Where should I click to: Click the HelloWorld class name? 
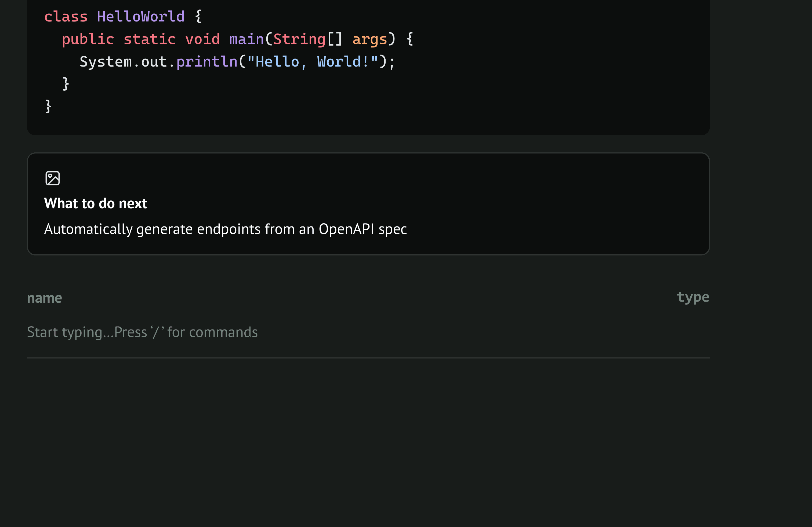[x=140, y=17]
